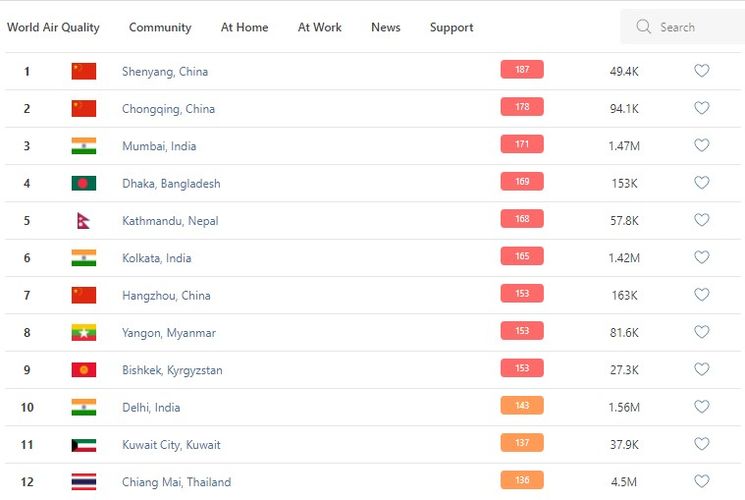Click the Kuwait flag icon
Image resolution: width=745 pixels, height=500 pixels.
tap(84, 445)
